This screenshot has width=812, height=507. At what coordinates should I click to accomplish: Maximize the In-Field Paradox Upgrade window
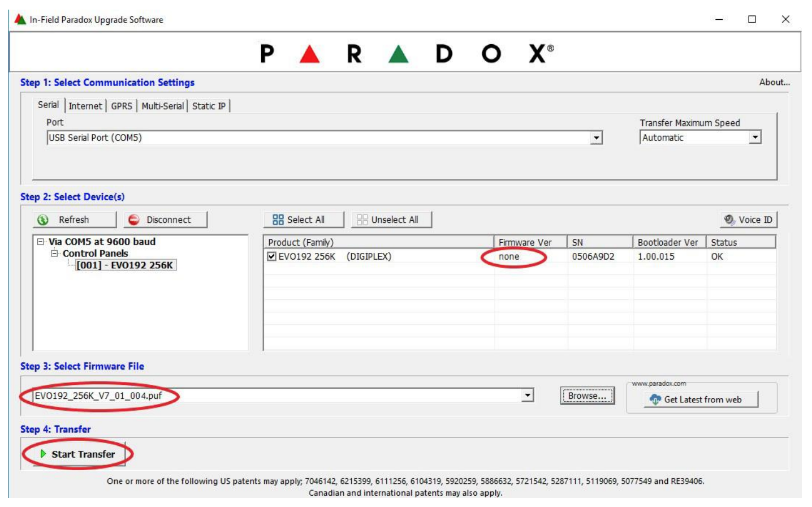pos(752,19)
